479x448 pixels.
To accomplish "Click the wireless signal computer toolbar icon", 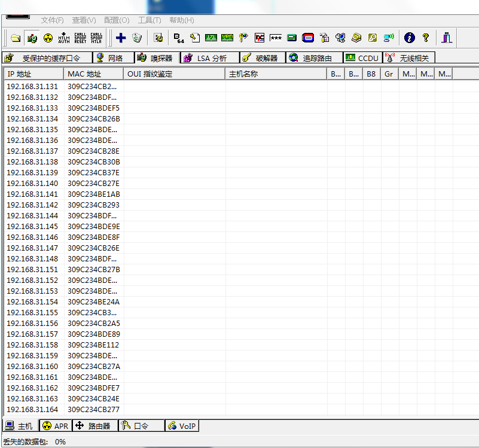I will coord(389,38).
